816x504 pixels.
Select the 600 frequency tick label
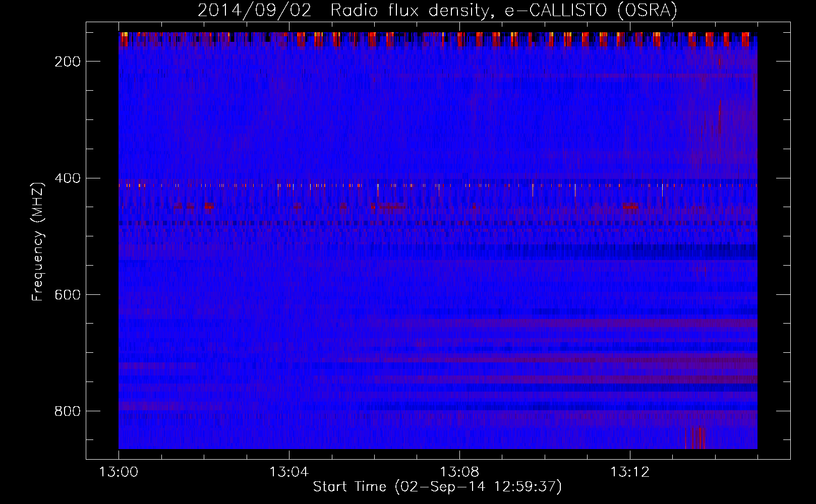pyautogui.click(x=67, y=295)
